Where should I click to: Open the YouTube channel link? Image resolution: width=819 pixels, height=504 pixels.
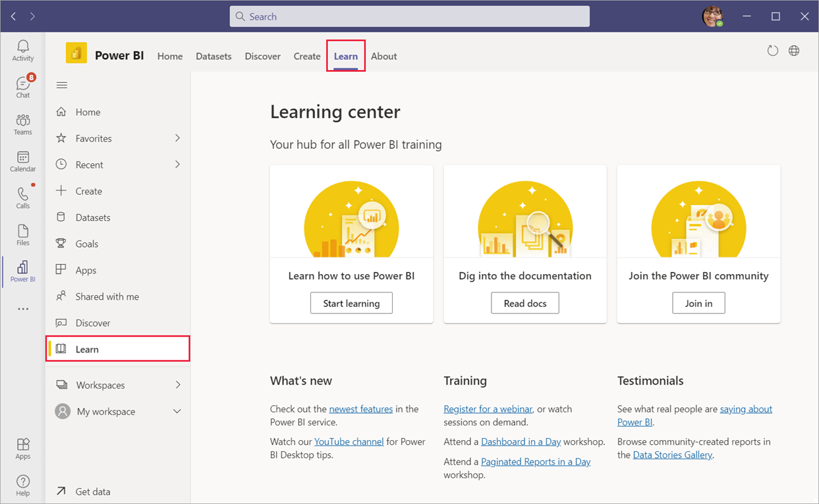[349, 441]
